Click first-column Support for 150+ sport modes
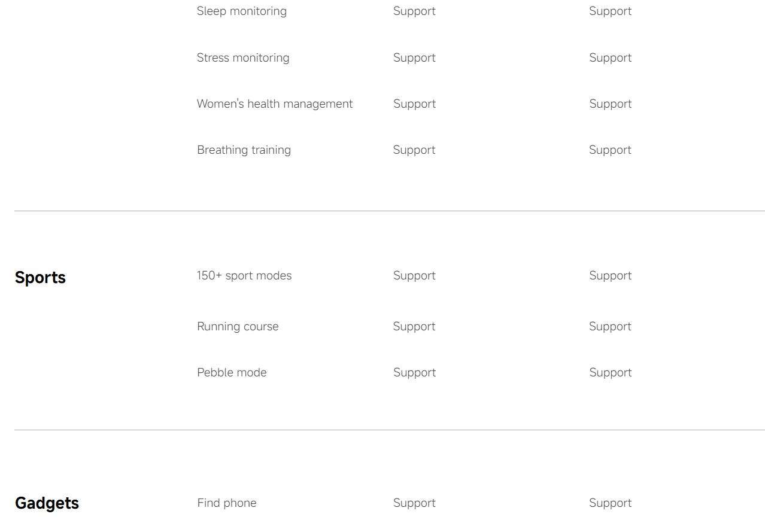The height and width of the screenshot is (532, 765). 414,276
